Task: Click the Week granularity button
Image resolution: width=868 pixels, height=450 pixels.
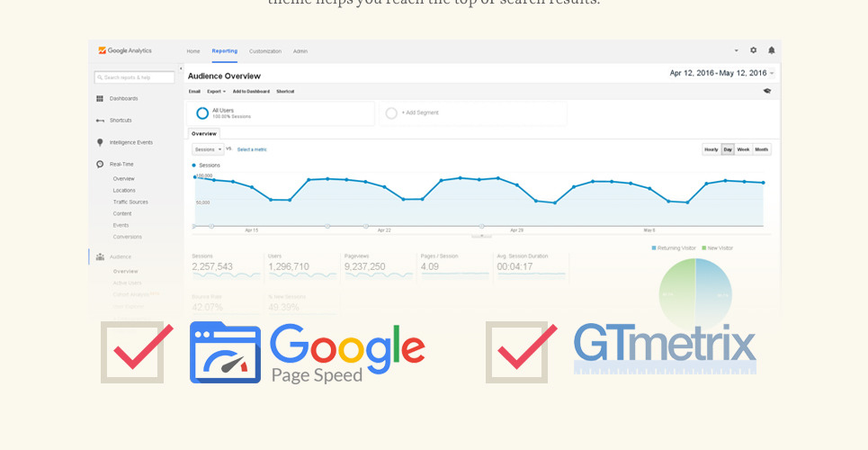Action: tap(744, 149)
